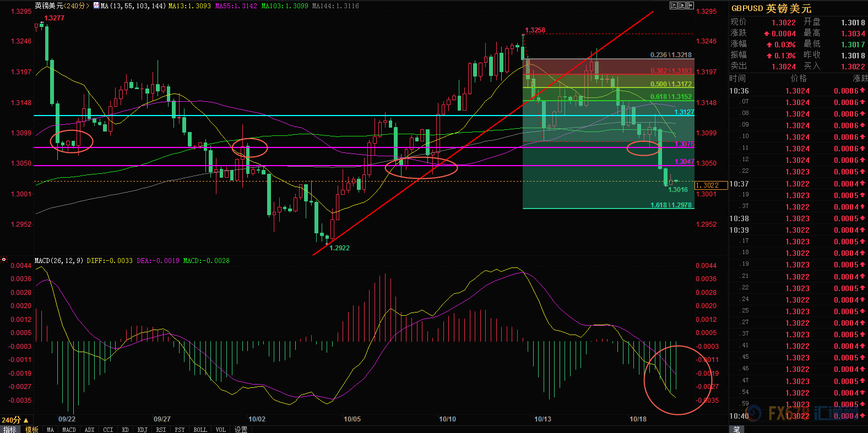Open the 240分 timeframe selector
The image size is (868, 433).
(x=15, y=420)
